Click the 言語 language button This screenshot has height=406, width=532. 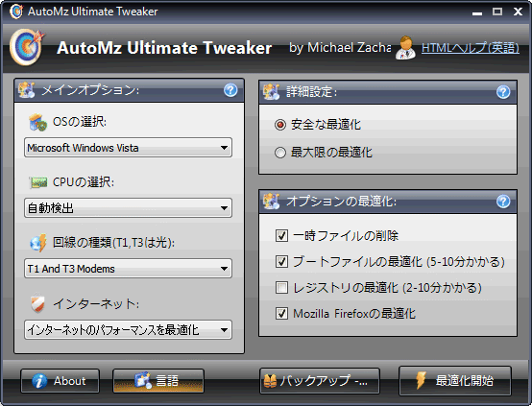tap(158, 381)
